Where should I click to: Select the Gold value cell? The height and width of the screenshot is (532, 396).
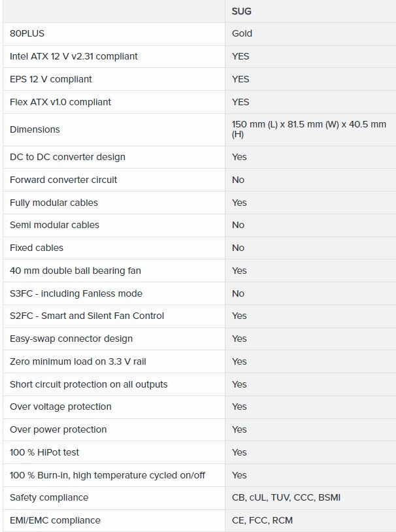[242, 33]
